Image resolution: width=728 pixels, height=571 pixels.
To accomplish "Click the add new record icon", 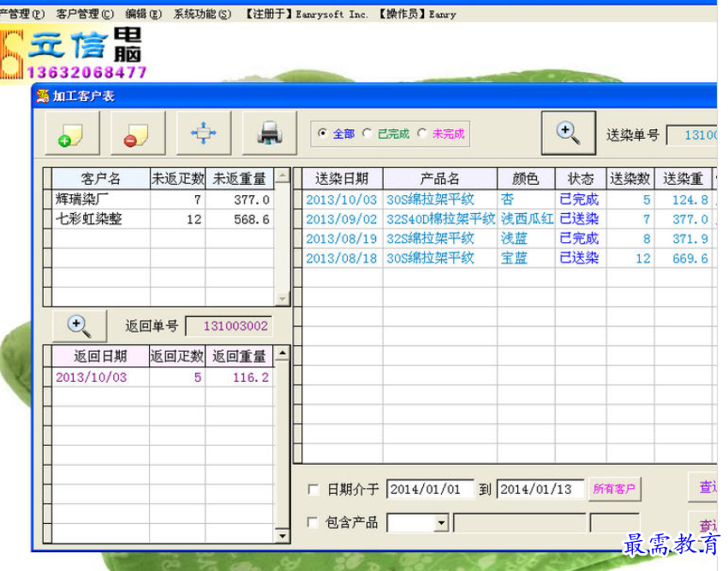I will (72, 134).
